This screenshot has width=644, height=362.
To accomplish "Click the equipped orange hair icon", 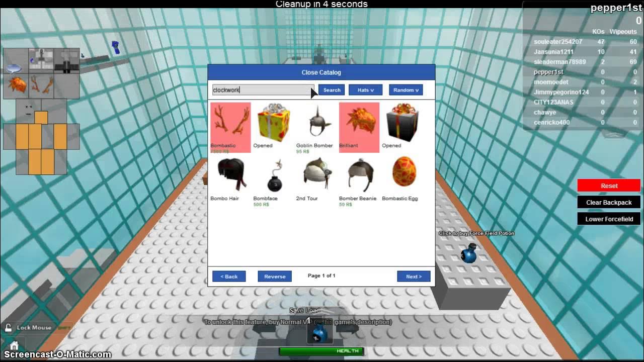I will pos(16,86).
